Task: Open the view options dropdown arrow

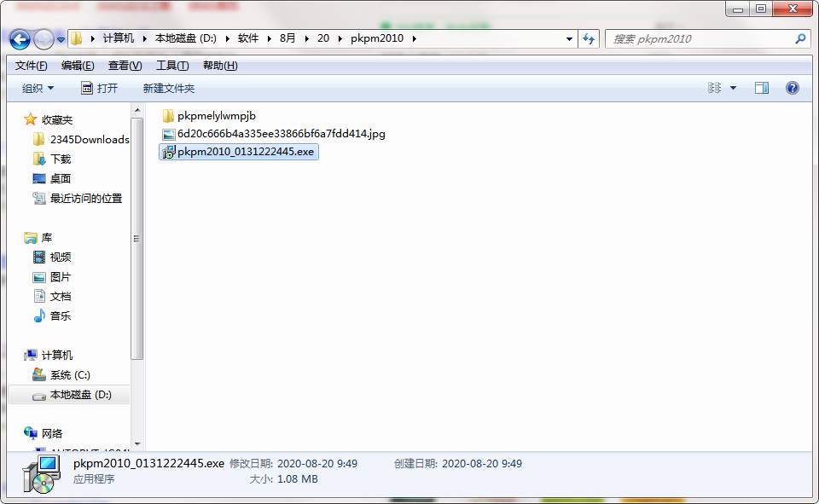Action: 733,88
